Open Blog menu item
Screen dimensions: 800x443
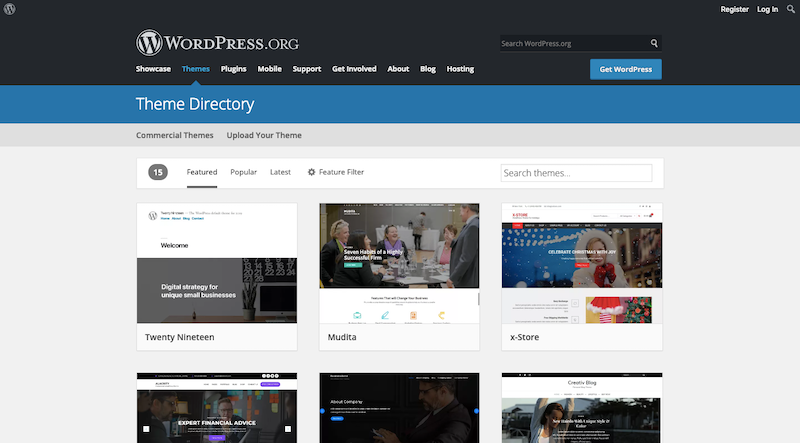[x=428, y=69]
